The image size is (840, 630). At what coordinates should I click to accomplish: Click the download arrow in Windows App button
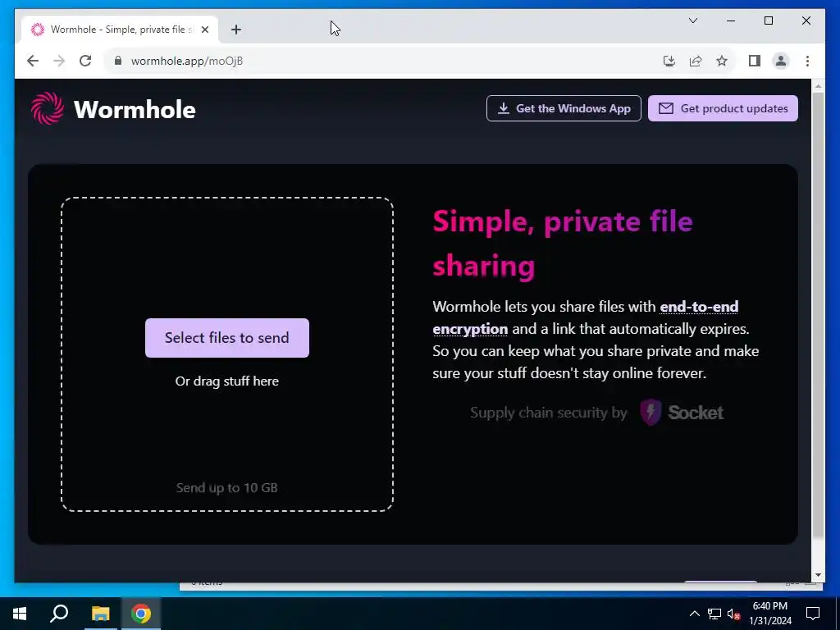coord(504,108)
